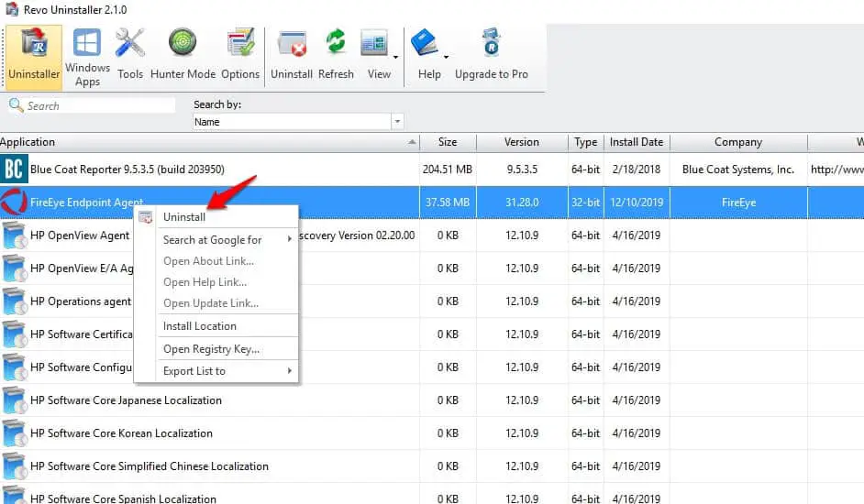
Task: Select HP Software Core Japanese Localization name
Action: (127, 400)
